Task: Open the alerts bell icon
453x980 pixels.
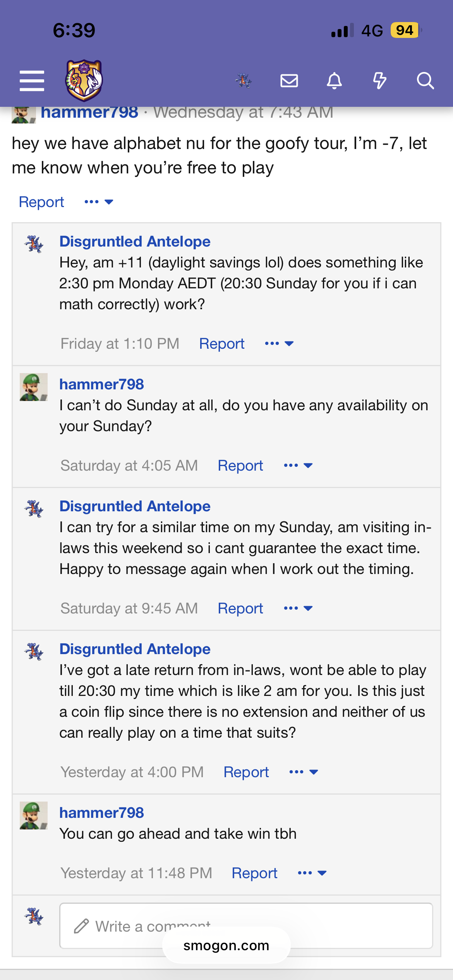Action: click(x=334, y=81)
